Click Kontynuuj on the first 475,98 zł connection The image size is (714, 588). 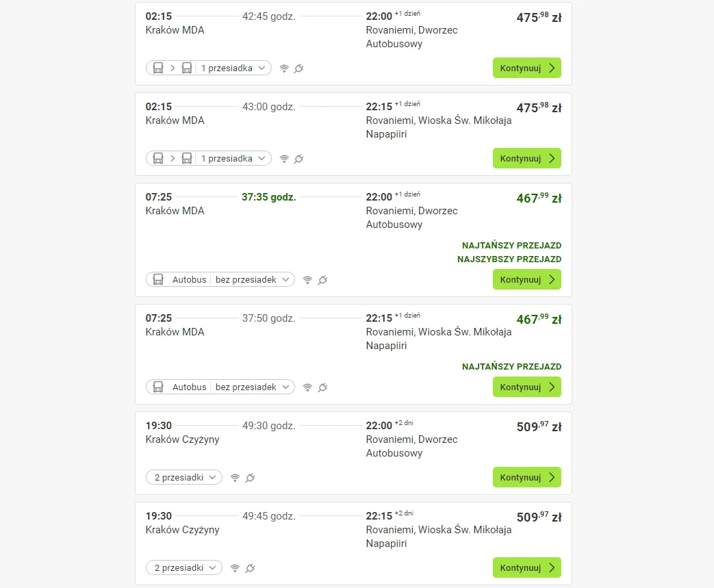(526, 68)
